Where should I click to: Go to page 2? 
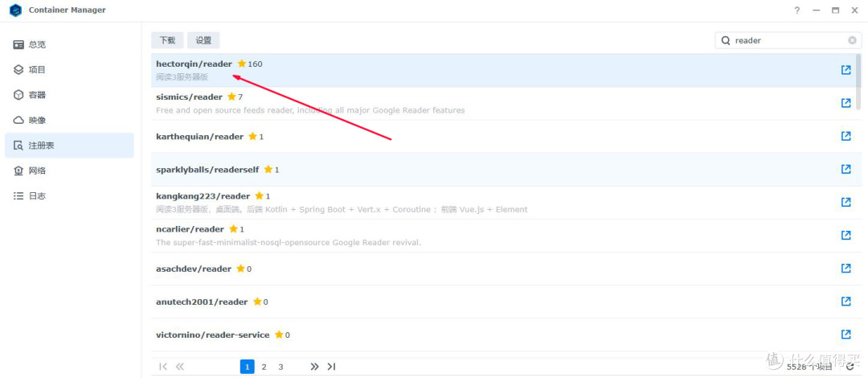[x=264, y=367]
